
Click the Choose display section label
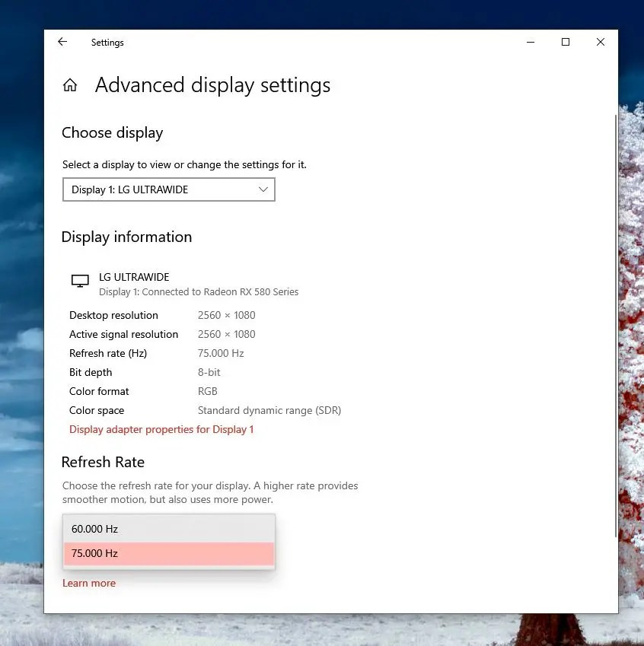pos(112,132)
